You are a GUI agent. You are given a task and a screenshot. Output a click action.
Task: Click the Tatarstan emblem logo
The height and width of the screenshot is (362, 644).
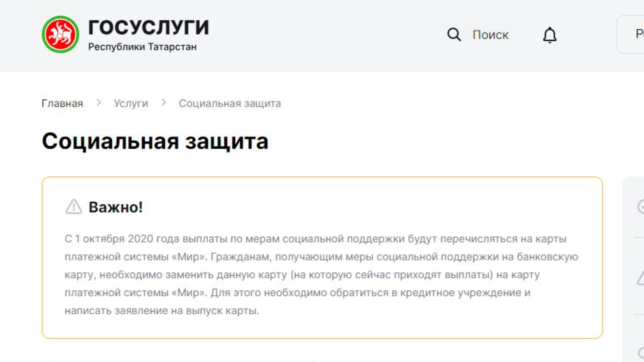pos(60,35)
